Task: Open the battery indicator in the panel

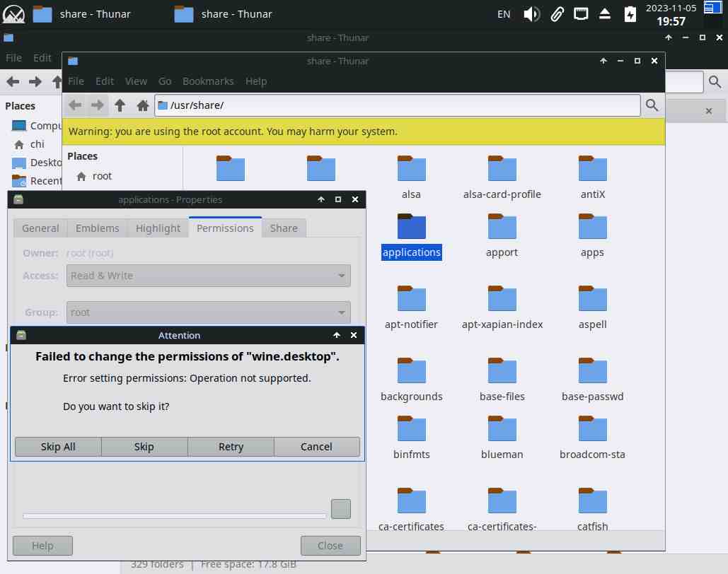Action: pos(630,14)
